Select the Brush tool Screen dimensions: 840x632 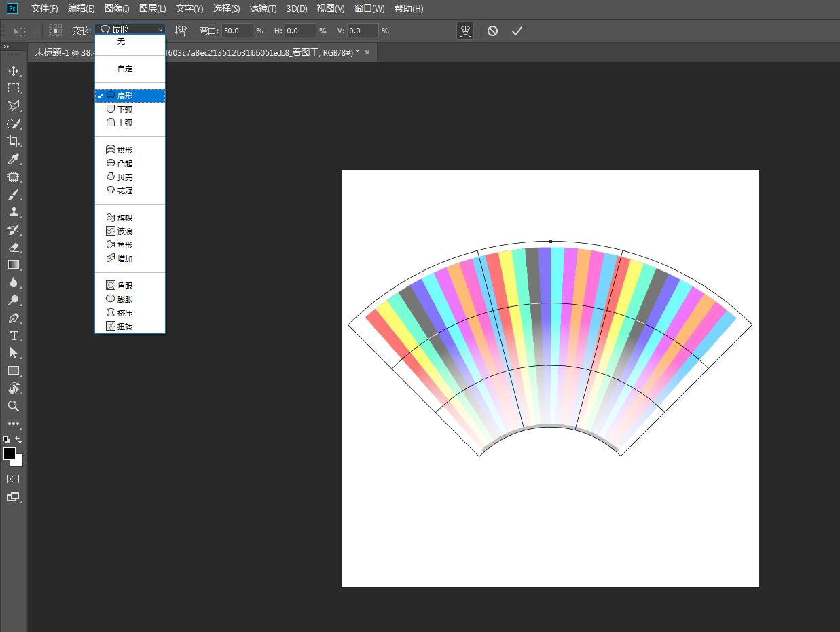[13, 194]
